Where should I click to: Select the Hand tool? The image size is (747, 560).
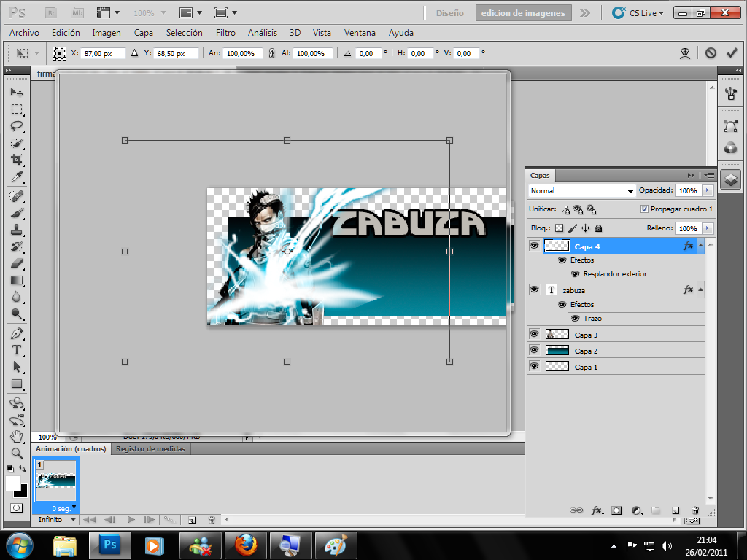[17, 436]
